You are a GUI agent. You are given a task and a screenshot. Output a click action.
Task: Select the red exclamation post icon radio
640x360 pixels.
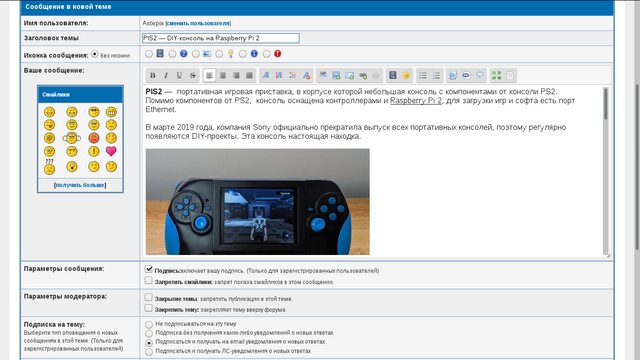pos(266,54)
